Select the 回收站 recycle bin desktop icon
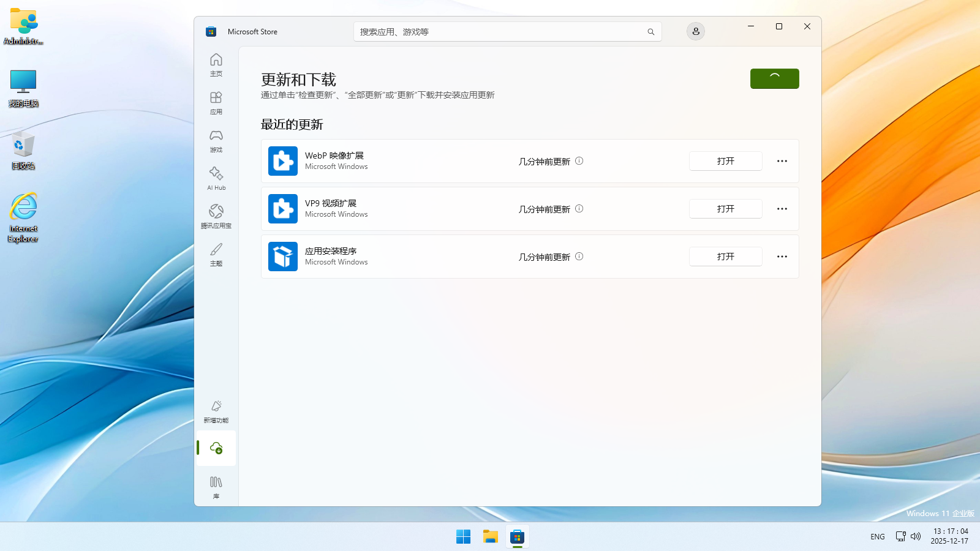The image size is (980, 551). point(23,150)
